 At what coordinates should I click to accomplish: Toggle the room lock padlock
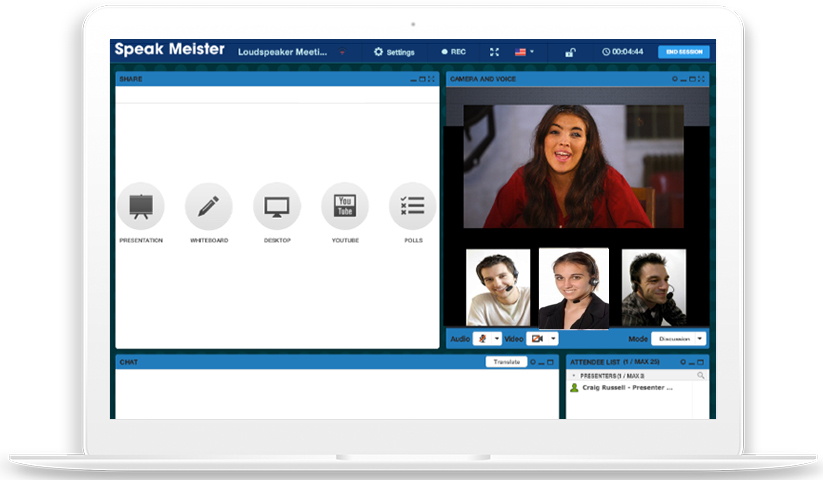pos(570,52)
